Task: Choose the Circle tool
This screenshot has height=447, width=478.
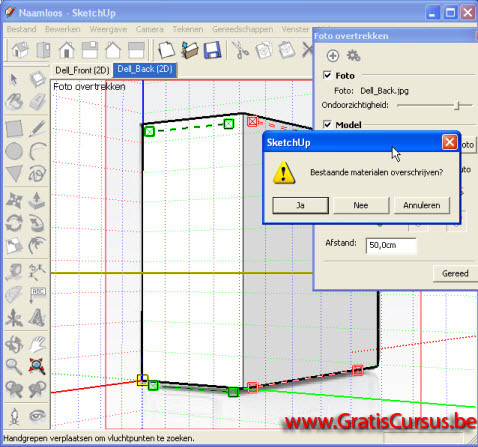Action: coord(14,151)
